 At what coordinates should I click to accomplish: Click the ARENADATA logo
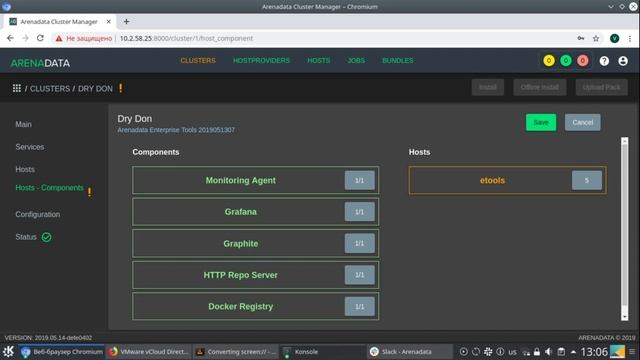tap(40, 63)
